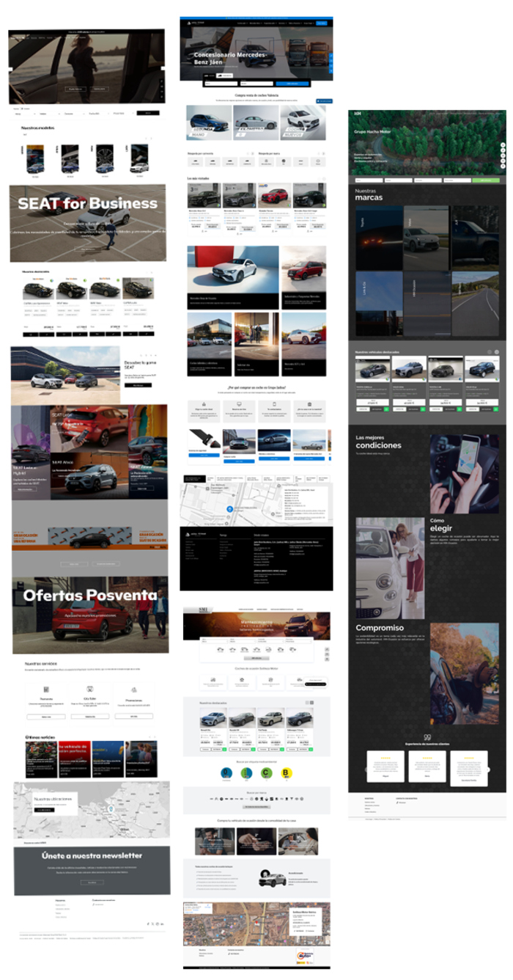Open the Modelo dropdown under SEAT hero
513x980 pixels.
48,113
